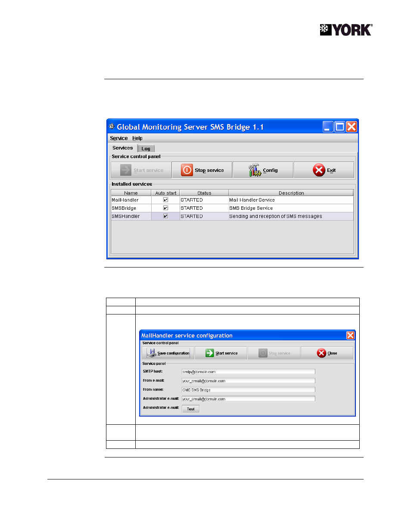Click the Config tools icon
This screenshot has width=411, height=532.
tap(255, 170)
